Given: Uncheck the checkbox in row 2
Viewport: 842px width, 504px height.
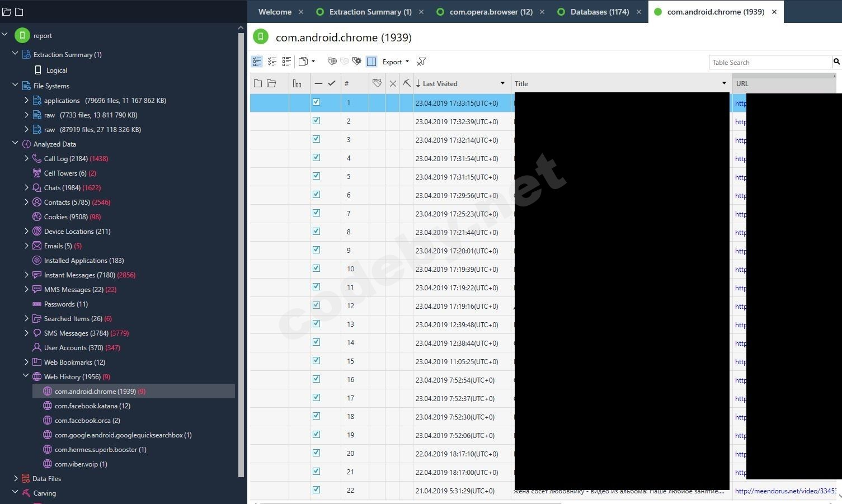Looking at the screenshot, I should 316,121.
